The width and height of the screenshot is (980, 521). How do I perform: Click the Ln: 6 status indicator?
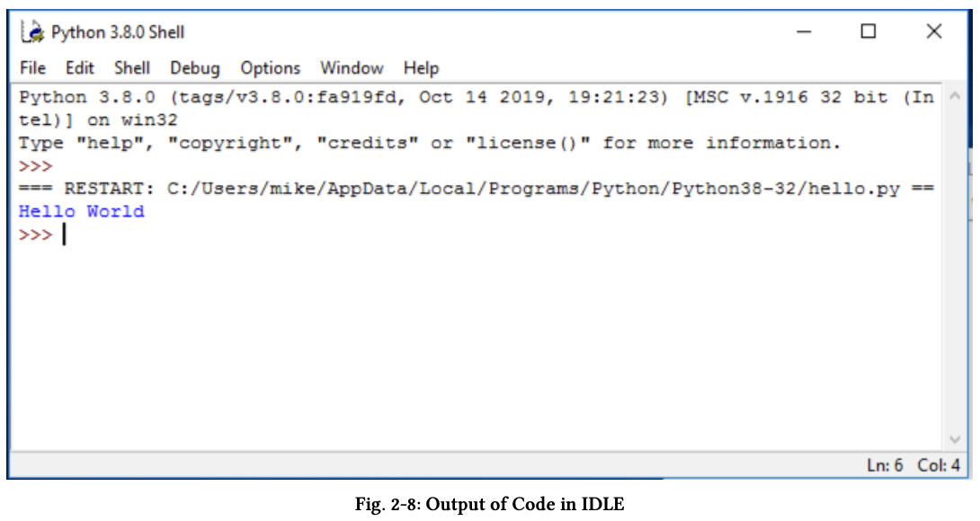[885, 465]
